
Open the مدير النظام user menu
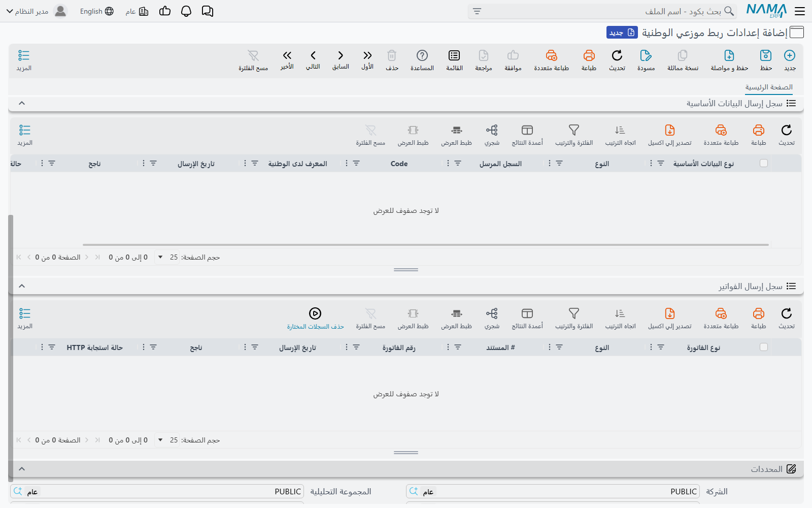[x=37, y=11]
